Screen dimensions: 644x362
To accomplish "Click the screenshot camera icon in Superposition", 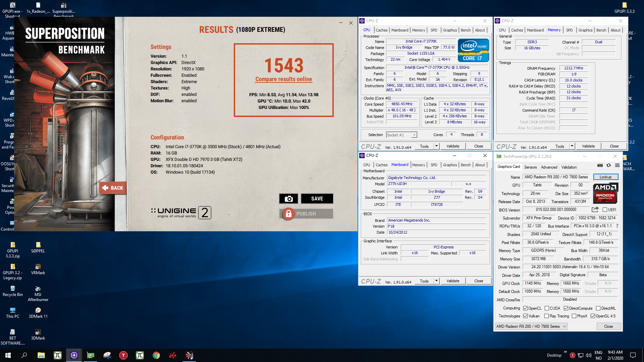I will coord(288,199).
